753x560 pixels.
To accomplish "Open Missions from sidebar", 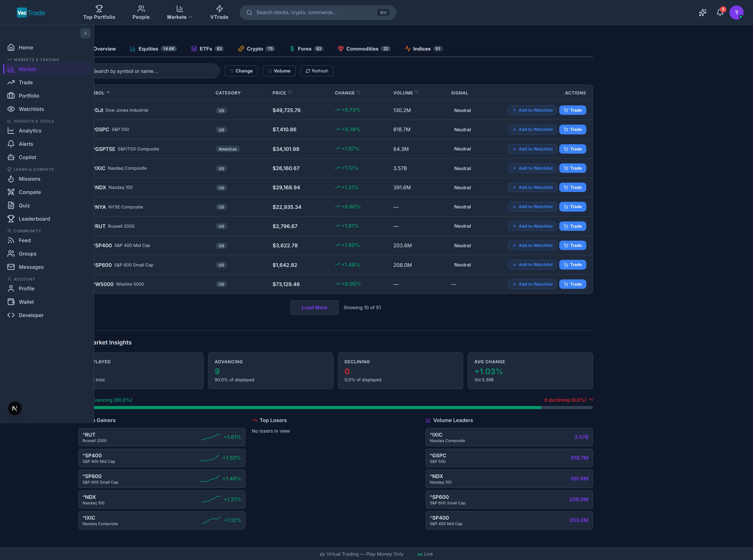I will (x=47, y=179).
